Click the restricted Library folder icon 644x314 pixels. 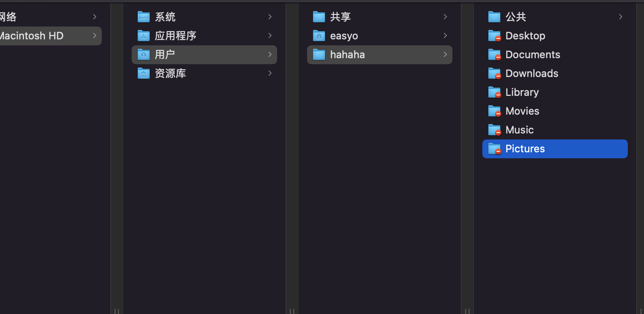(x=495, y=92)
